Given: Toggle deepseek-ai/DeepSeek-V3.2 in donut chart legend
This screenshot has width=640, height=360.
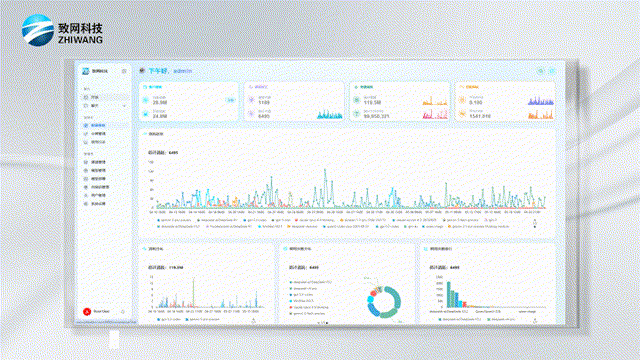Looking at the screenshot, I should pos(311,282).
